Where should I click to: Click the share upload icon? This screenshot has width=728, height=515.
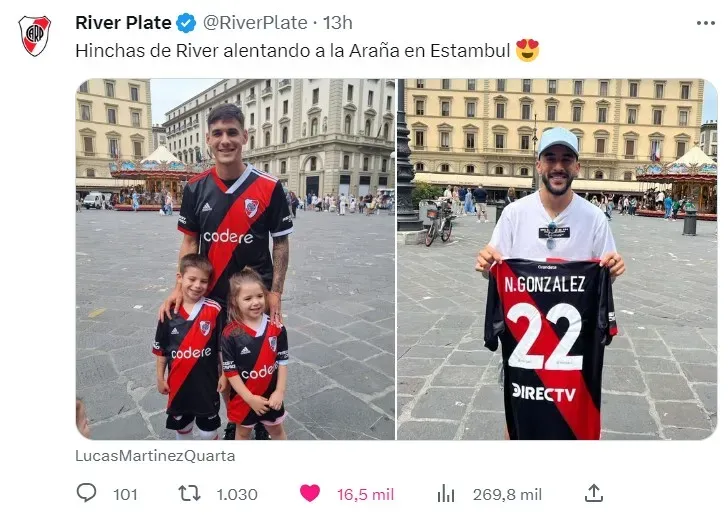point(594,493)
